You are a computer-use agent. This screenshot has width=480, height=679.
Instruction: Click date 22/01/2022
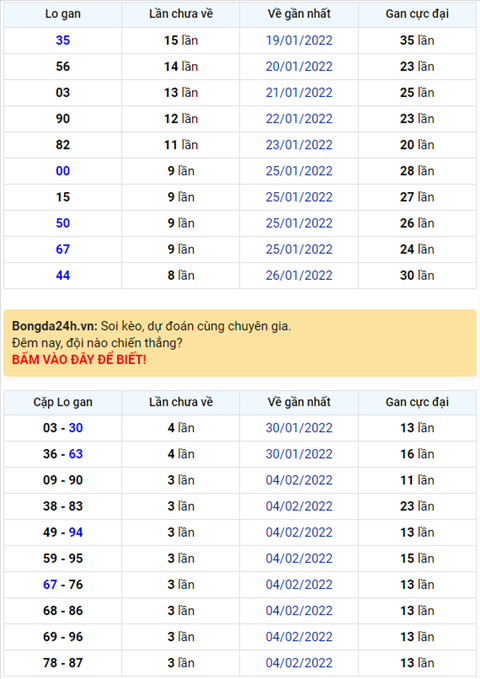coord(299,119)
